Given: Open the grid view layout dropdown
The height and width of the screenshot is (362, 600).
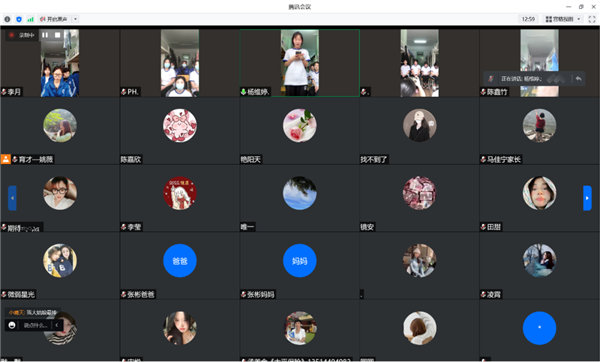Looking at the screenshot, I should coord(563,19).
